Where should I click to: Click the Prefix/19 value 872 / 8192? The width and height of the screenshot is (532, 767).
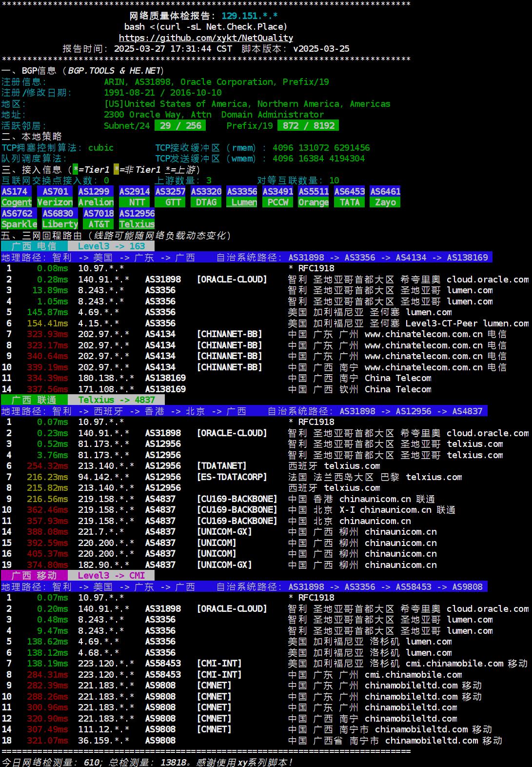click(308, 126)
